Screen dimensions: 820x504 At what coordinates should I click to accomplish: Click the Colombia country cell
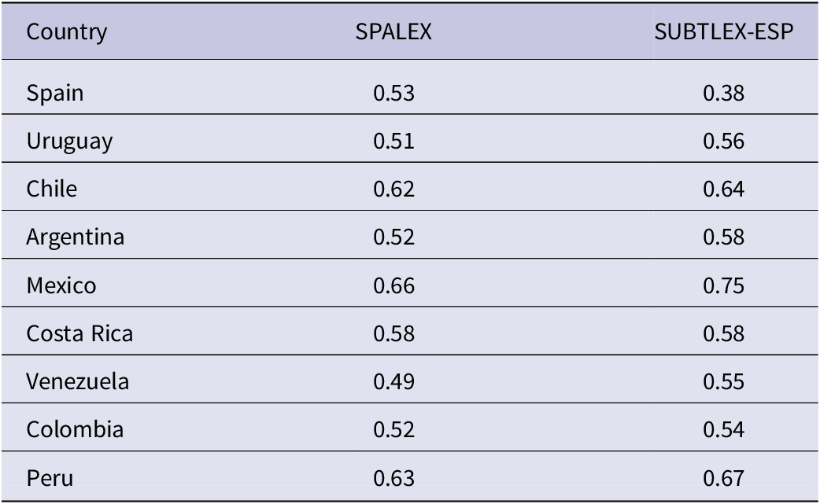[75, 430]
